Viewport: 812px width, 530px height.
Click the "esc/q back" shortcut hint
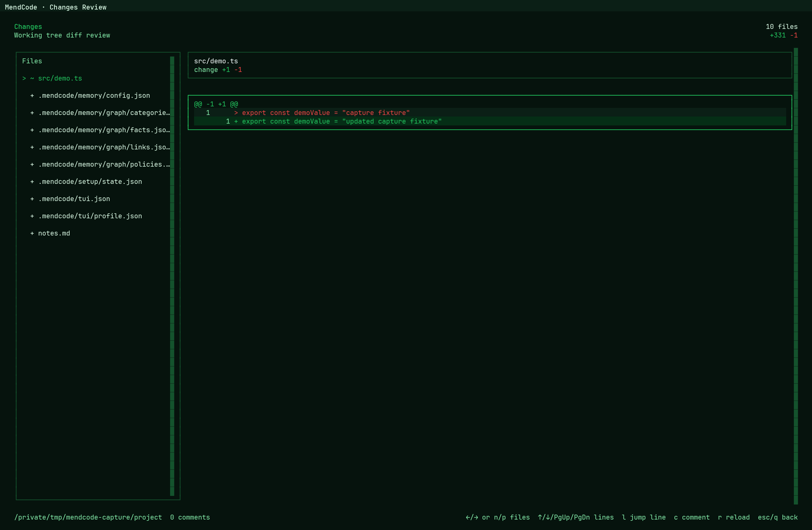pos(778,517)
